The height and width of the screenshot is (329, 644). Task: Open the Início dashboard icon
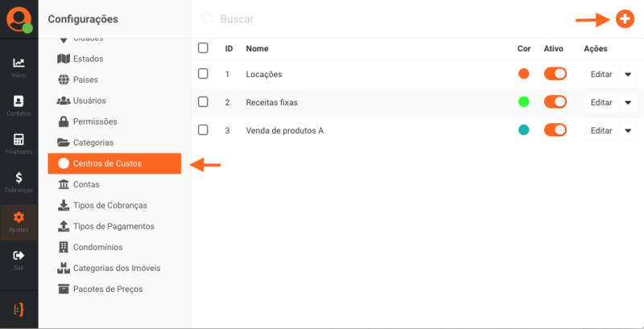point(19,66)
